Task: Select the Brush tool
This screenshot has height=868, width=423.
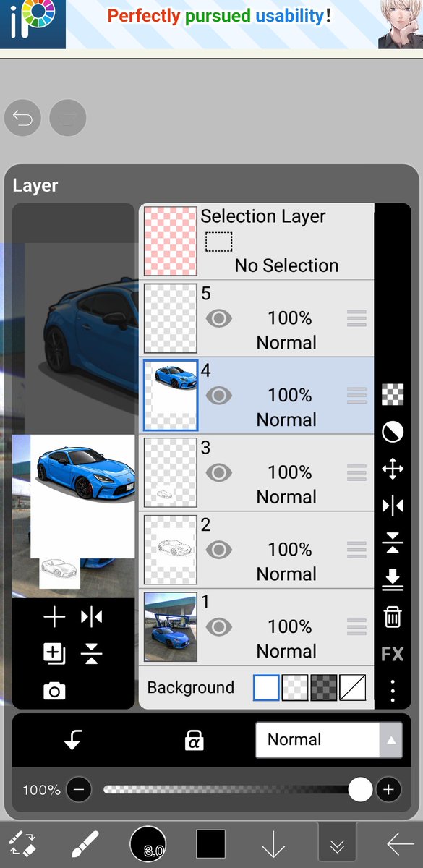Action: pos(85,844)
